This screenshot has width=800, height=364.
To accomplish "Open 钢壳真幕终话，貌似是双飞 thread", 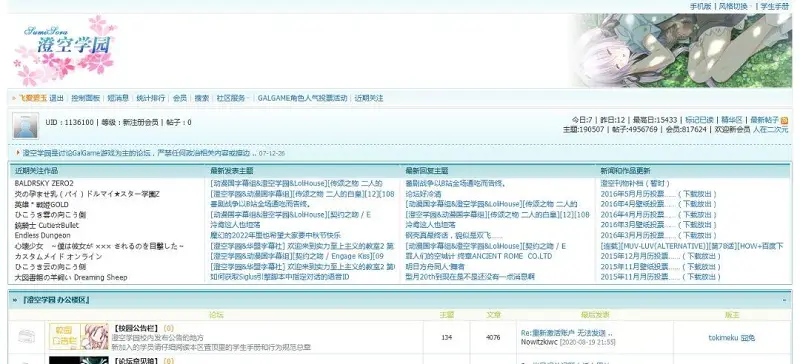I will coord(454,235).
